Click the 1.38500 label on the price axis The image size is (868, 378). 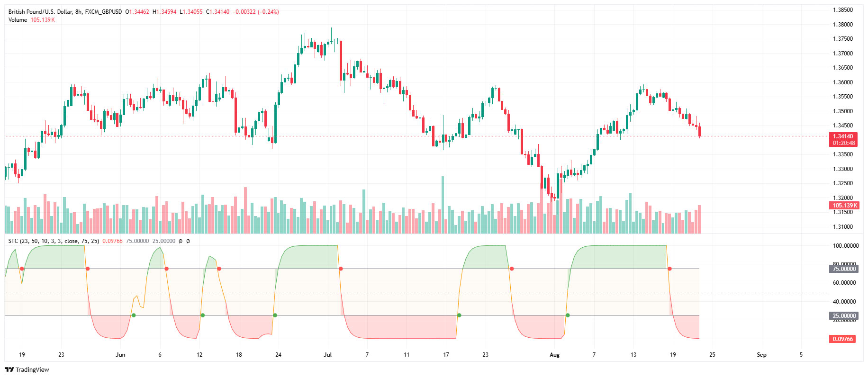click(843, 10)
